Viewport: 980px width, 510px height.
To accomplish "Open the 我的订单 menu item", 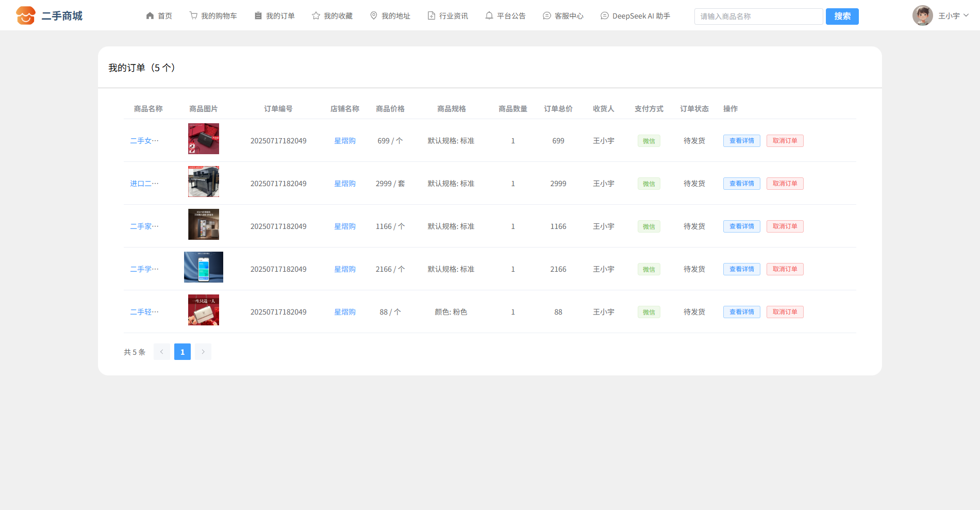I will click(x=275, y=16).
